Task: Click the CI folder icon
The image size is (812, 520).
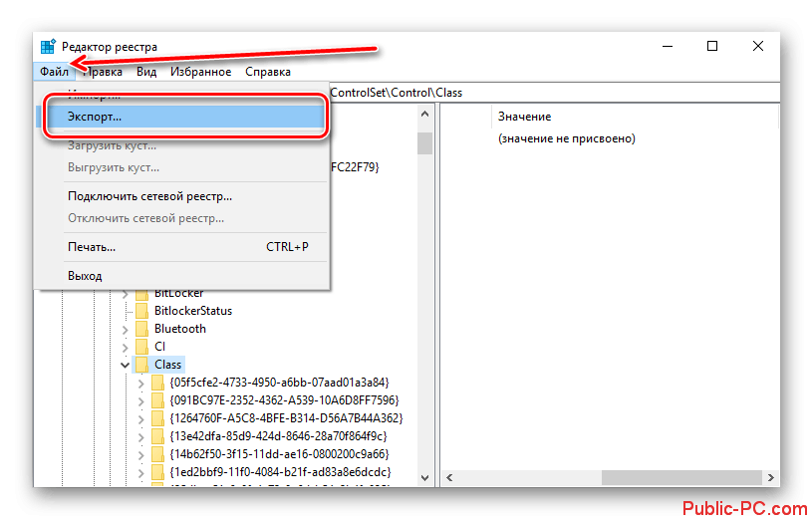Action: pos(141,347)
